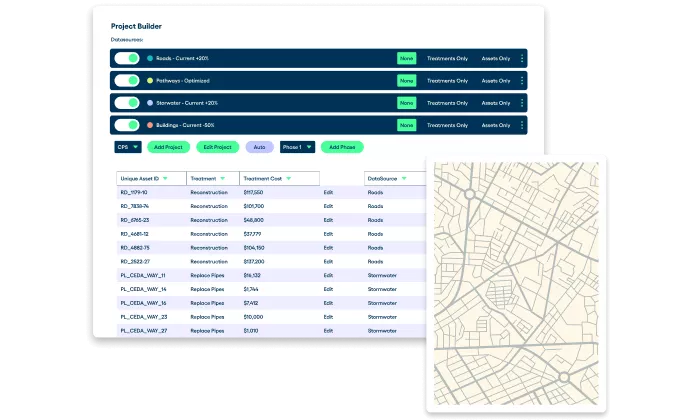Click the Add Project button
Screen dimensions: 700x420
(168, 147)
